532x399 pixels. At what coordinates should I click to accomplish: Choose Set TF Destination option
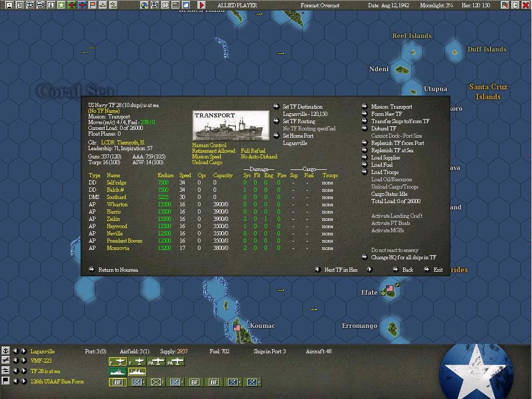303,107
